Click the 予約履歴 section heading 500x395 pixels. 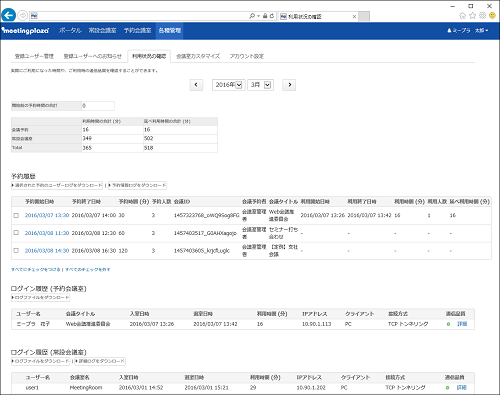coord(23,176)
